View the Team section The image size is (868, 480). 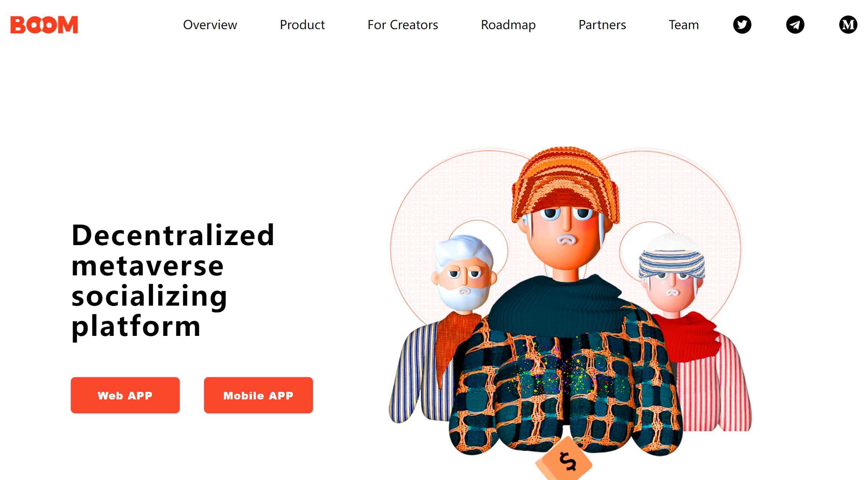click(x=684, y=25)
